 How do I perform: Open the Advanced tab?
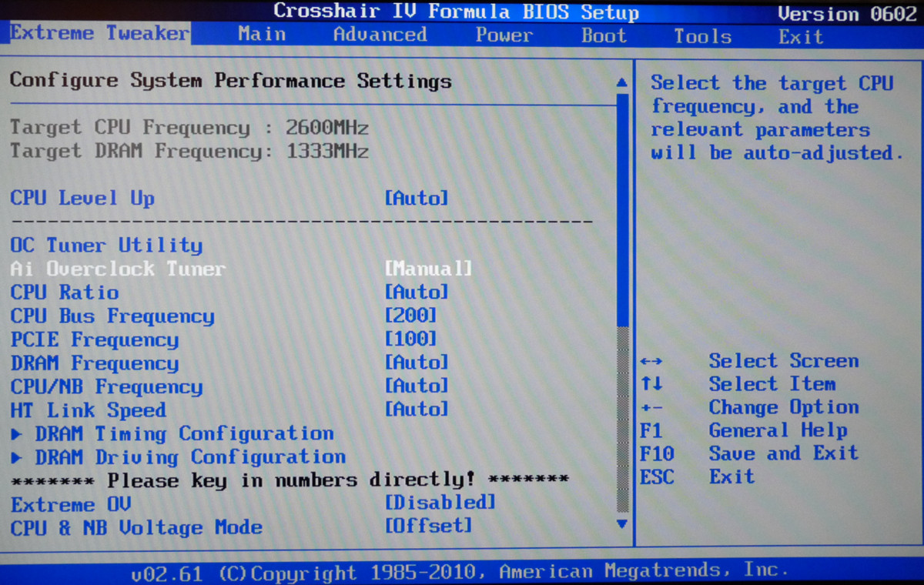(x=380, y=35)
